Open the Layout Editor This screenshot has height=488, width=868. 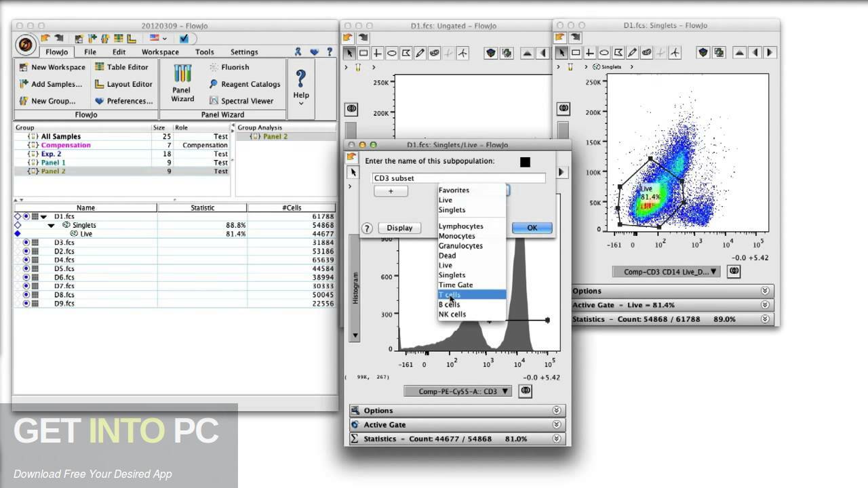pos(123,84)
